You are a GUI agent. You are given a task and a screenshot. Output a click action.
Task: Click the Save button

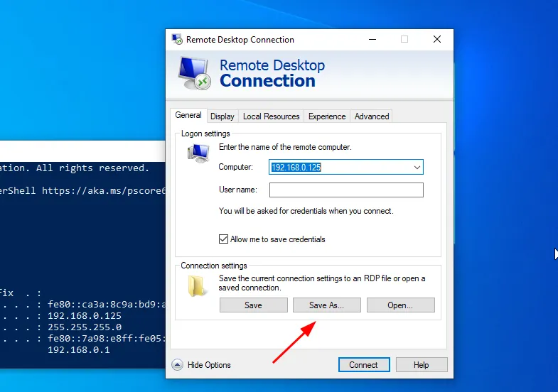click(x=253, y=305)
